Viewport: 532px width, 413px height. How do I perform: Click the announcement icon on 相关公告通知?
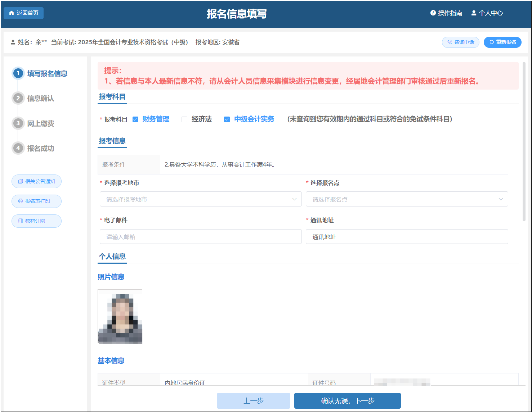coord(21,181)
